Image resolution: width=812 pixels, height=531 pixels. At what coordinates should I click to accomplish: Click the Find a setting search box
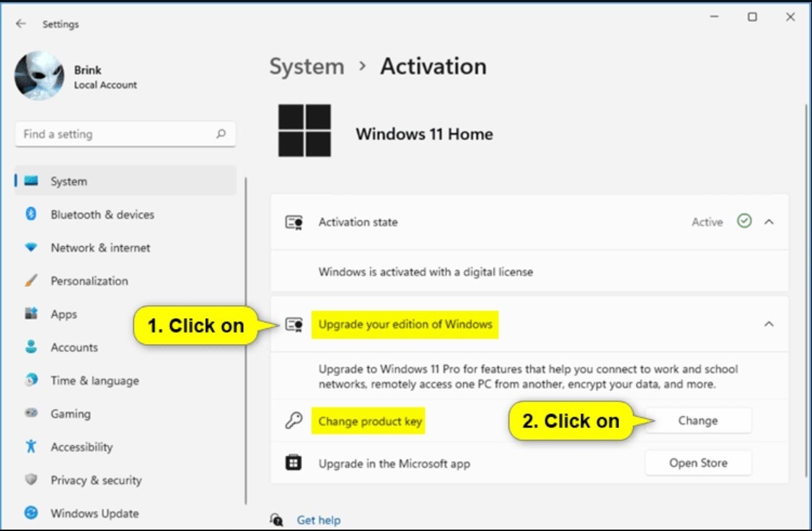coord(115,134)
